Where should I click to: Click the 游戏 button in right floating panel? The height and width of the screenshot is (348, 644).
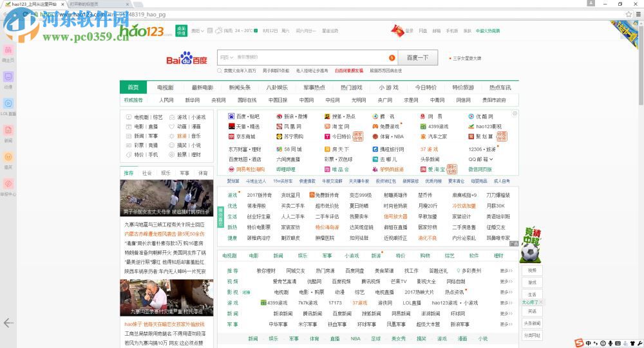[532, 282]
